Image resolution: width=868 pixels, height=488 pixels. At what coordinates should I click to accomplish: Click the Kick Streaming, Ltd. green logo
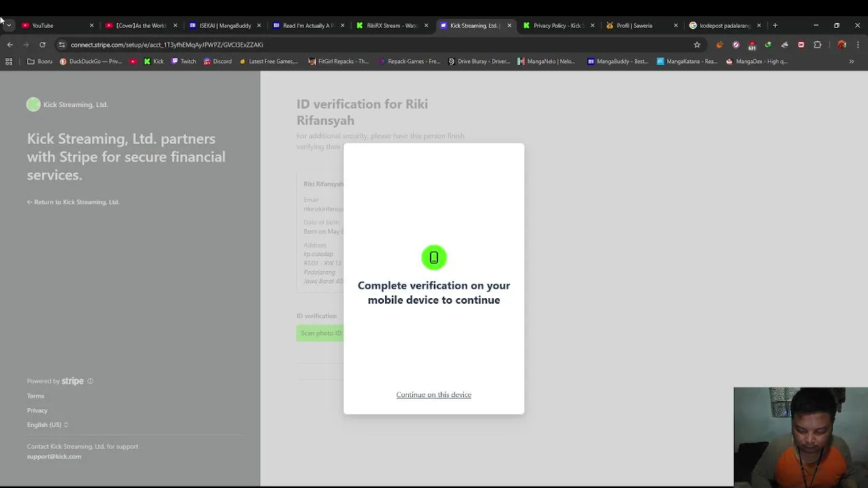point(33,104)
